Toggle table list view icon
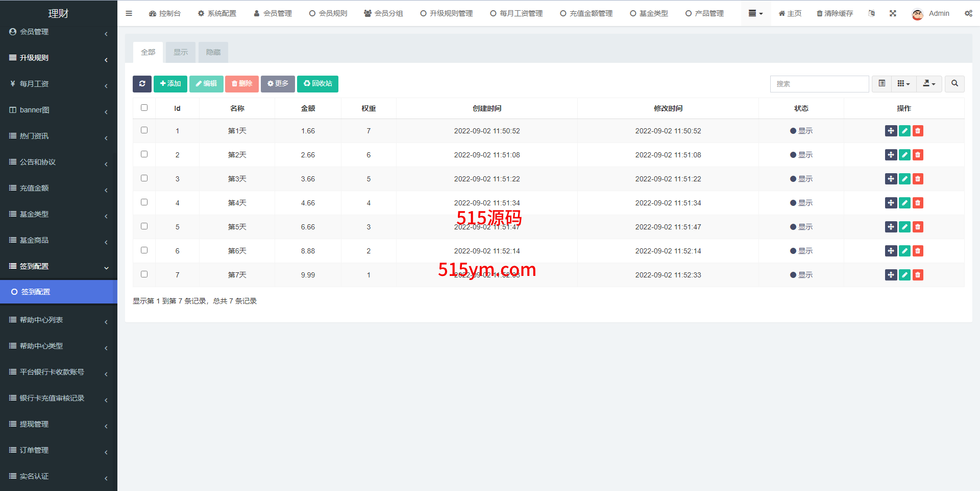The height and width of the screenshot is (491, 980). 881,84
